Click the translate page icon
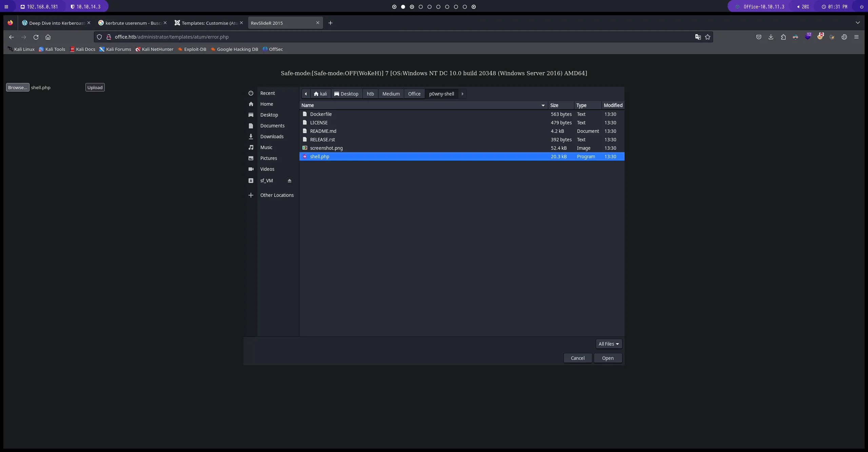Image resolution: width=868 pixels, height=452 pixels. (698, 37)
